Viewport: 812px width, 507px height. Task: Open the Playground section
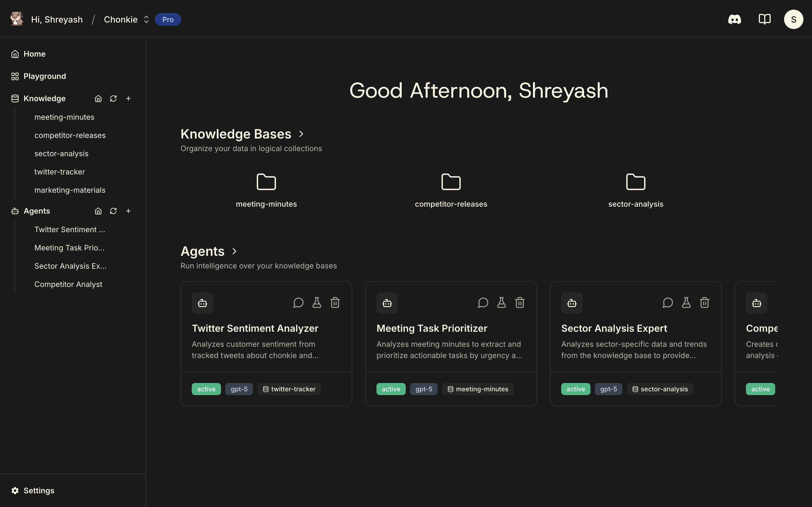click(x=44, y=76)
